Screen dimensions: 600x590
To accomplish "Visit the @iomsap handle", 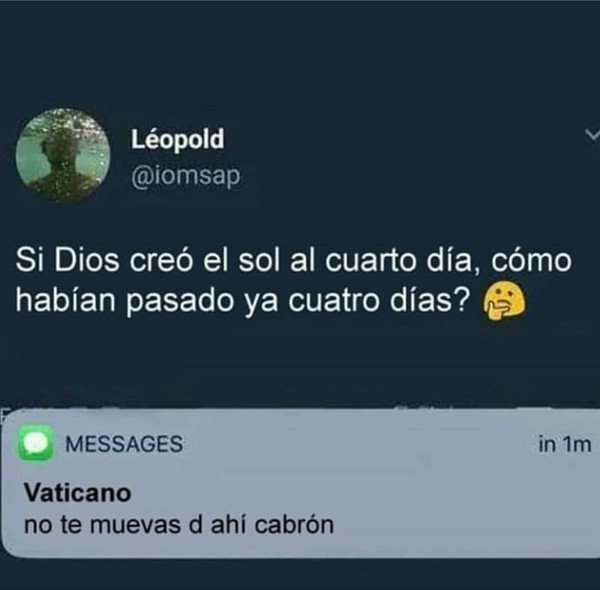I will click(x=186, y=177).
